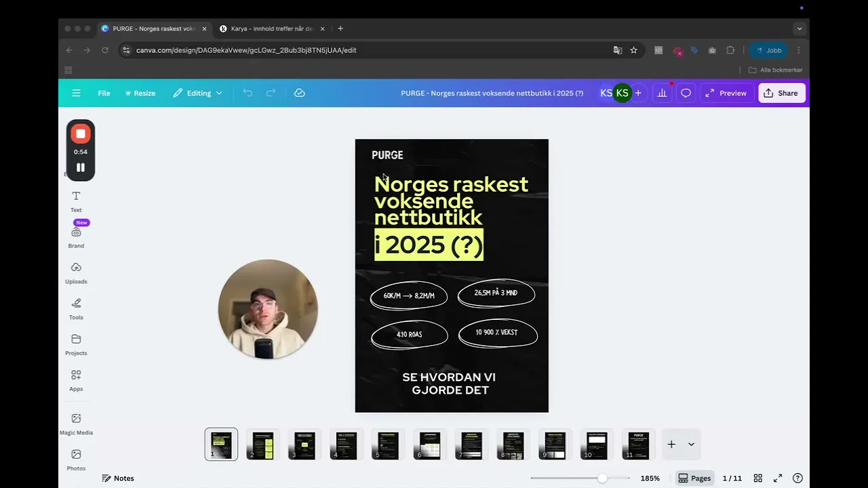Select page 11 thumbnail
Screen dimensions: 868x488
(x=638, y=445)
